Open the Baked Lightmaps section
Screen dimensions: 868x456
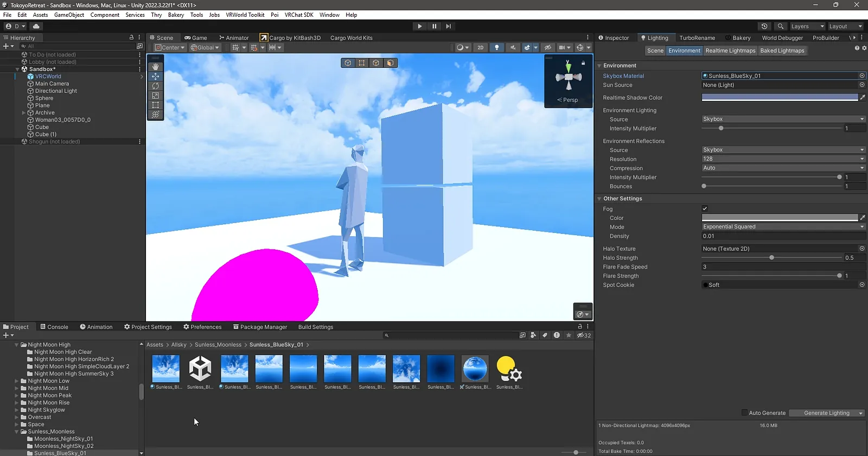pos(782,50)
